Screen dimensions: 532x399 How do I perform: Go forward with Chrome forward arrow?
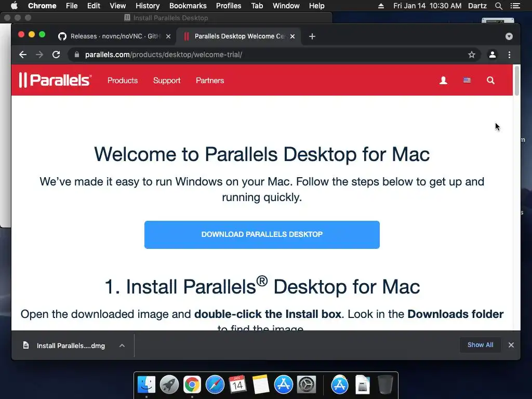coord(39,55)
